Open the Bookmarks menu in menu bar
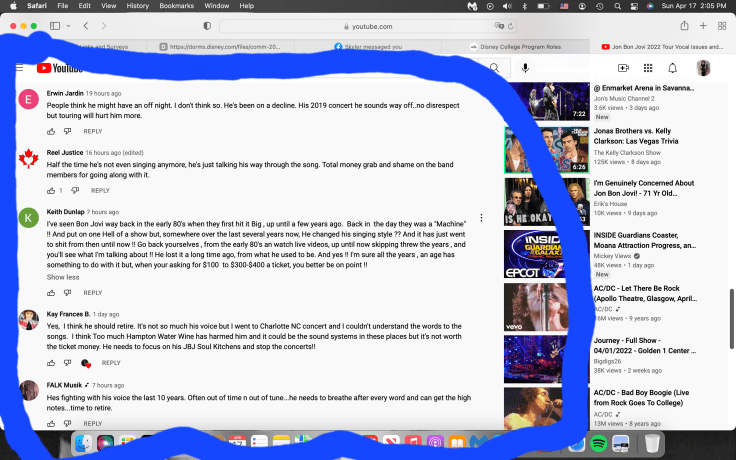This screenshot has height=460, width=736. click(x=176, y=6)
